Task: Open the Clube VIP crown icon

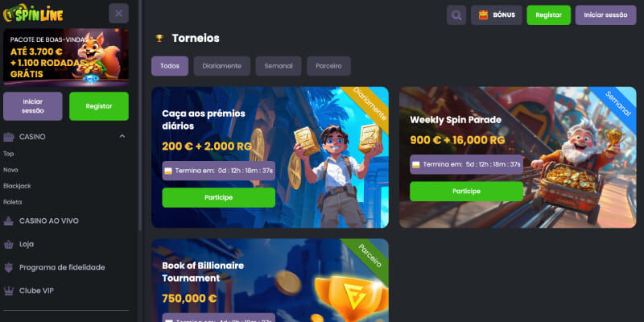Action: click(x=9, y=291)
